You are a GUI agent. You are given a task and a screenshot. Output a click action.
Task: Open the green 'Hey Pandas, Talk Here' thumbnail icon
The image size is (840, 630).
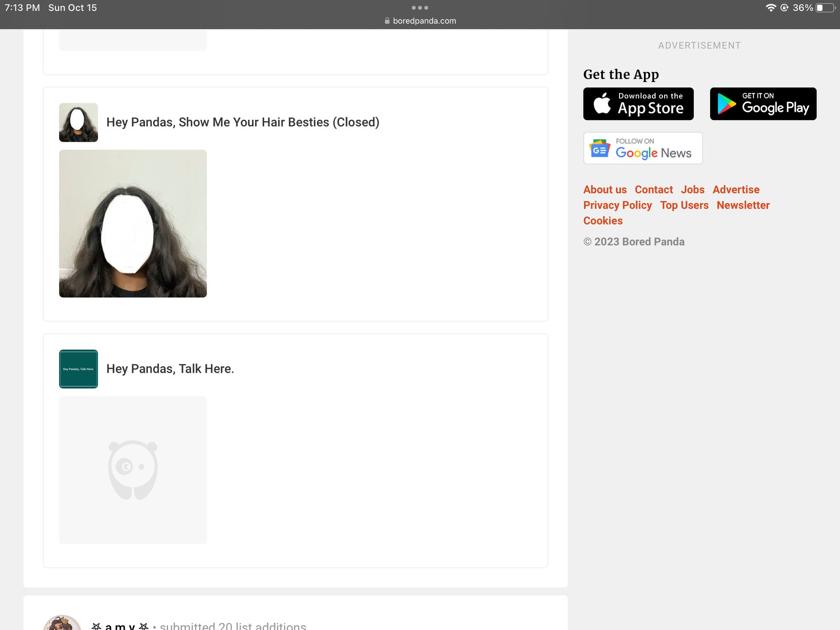click(78, 369)
